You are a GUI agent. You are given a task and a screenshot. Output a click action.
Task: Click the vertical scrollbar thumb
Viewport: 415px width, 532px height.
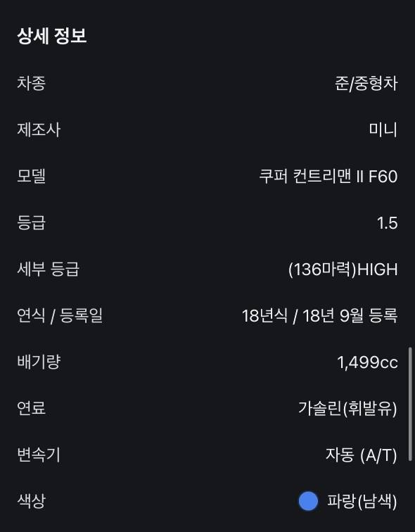(x=410, y=404)
